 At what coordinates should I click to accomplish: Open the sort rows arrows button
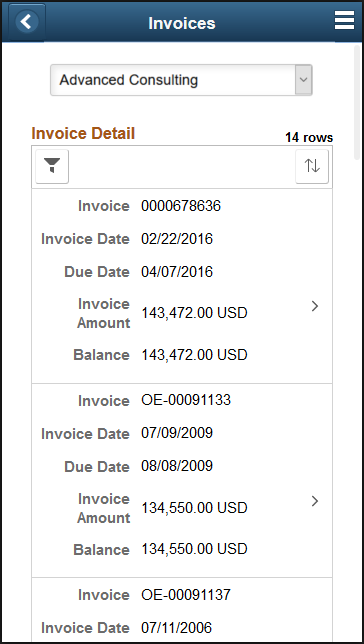(312, 166)
